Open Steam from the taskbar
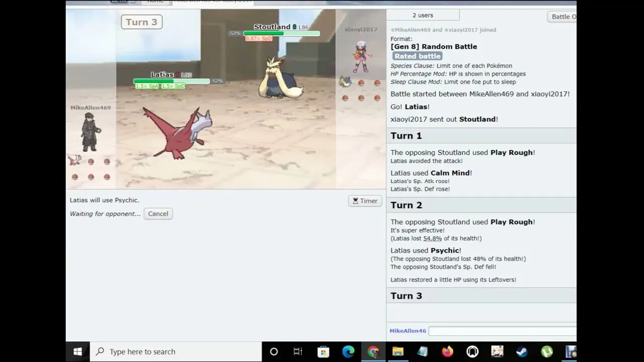644x362 pixels. tap(522, 351)
